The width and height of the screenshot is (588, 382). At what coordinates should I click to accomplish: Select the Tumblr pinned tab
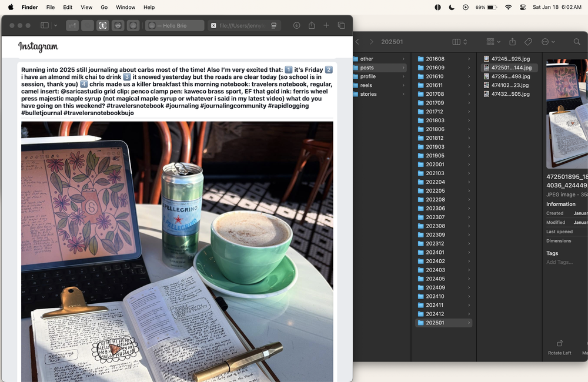click(x=103, y=25)
